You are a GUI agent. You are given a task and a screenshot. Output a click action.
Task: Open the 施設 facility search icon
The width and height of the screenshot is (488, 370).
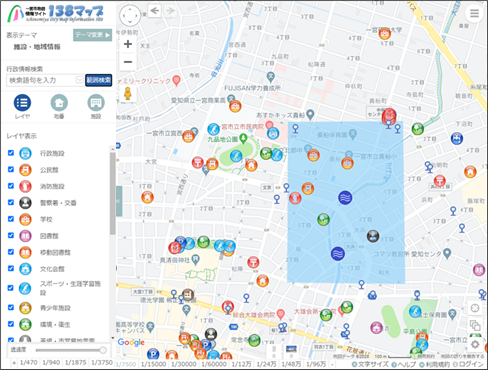click(x=96, y=103)
